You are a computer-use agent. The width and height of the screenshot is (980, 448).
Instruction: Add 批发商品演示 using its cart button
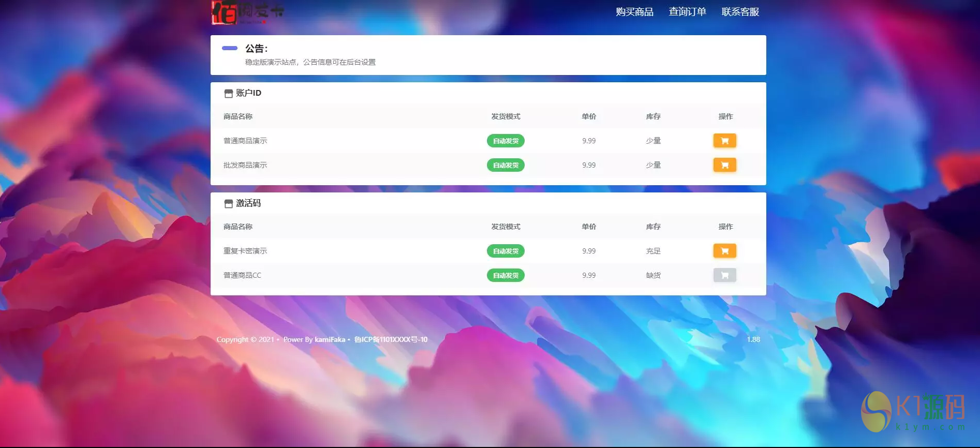(724, 165)
